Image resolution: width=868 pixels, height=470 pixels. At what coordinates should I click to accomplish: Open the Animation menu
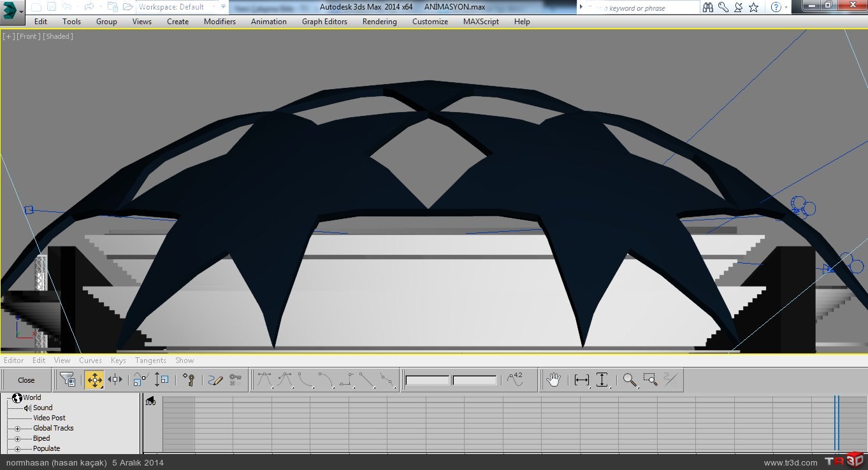point(269,22)
